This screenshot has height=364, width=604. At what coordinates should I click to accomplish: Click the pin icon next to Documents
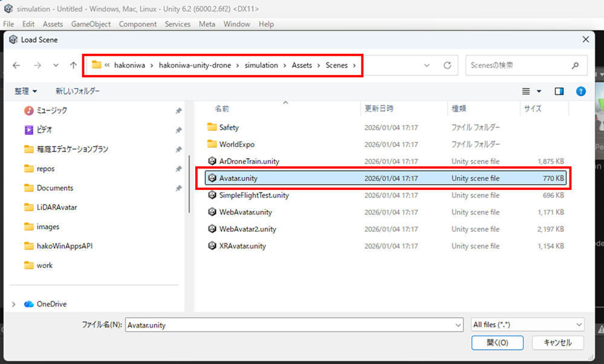tap(178, 189)
